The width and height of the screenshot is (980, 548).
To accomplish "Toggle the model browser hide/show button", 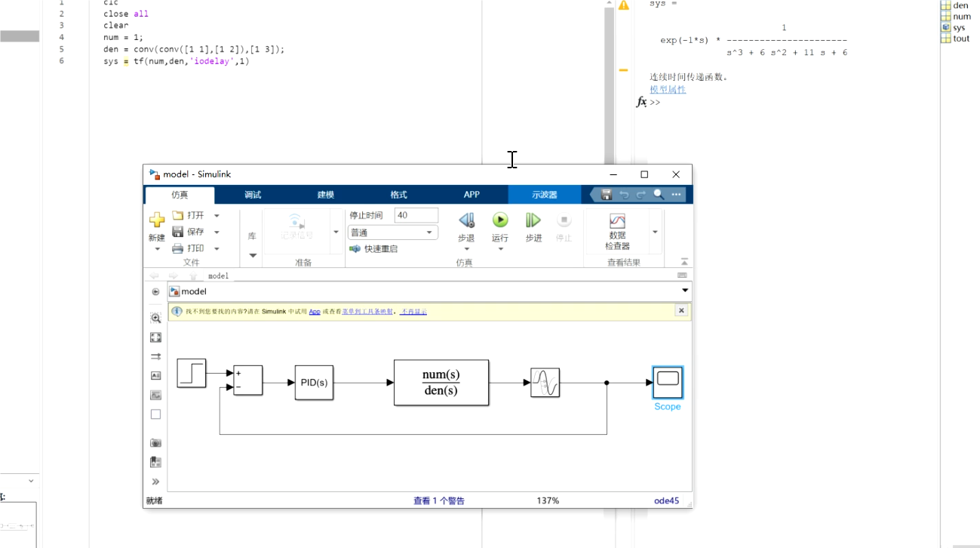I will tap(155, 291).
